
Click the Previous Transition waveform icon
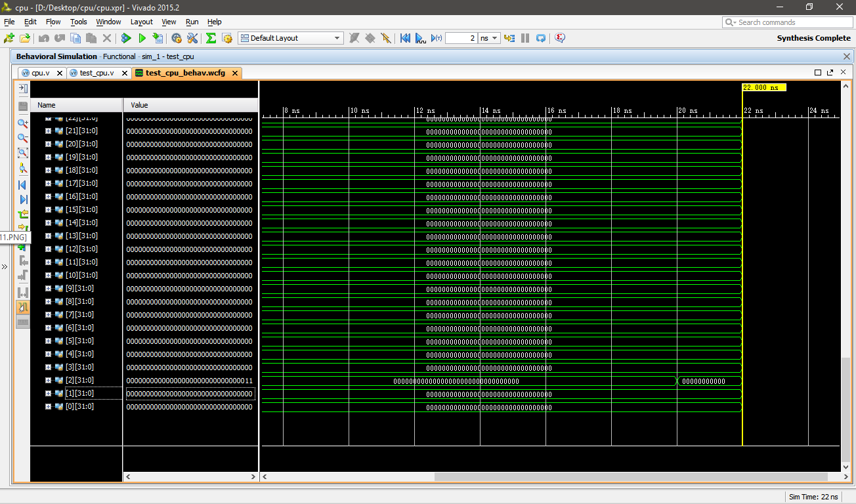tap(23, 214)
